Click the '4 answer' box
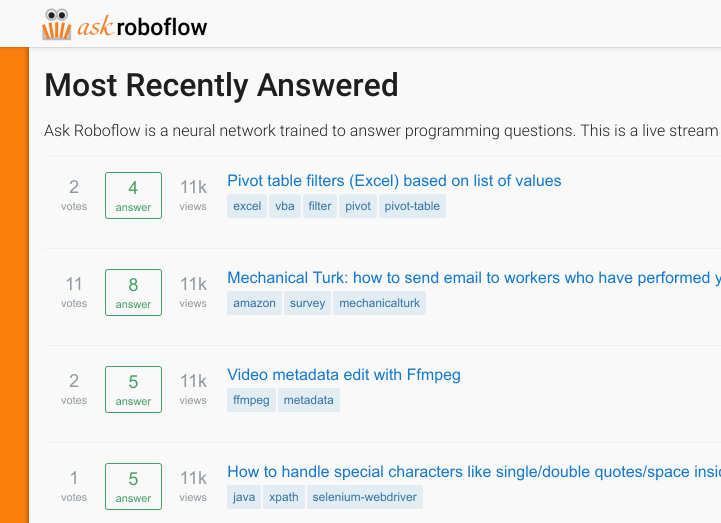Image resolution: width=721 pixels, height=523 pixels. coord(133,195)
